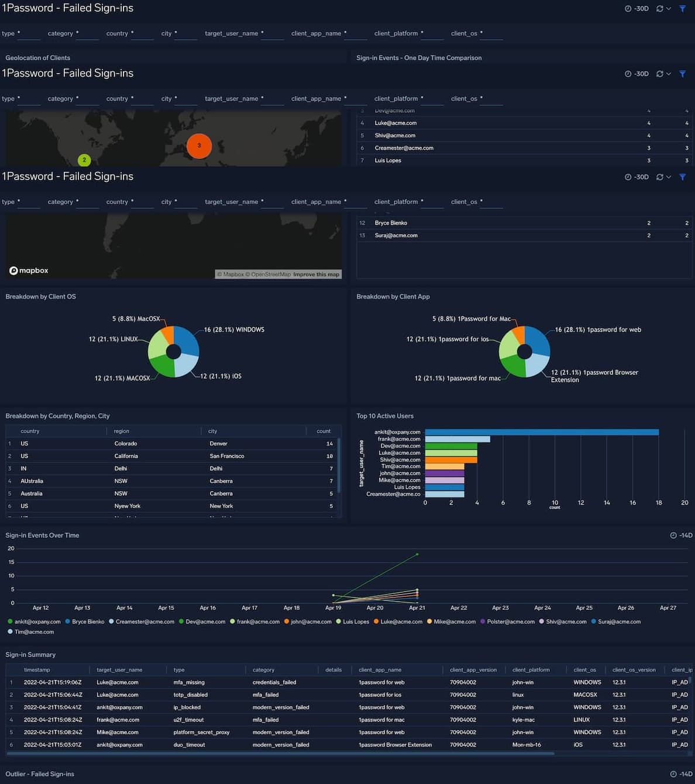Toggle Mike@acme.com series in the chart legend
This screenshot has height=784, width=695.
coord(451,621)
